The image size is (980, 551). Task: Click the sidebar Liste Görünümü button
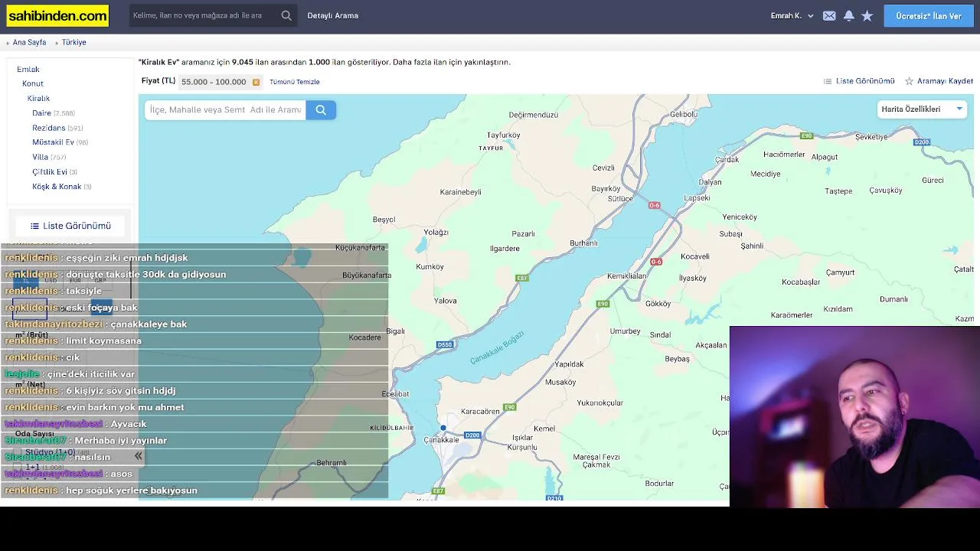coord(70,226)
